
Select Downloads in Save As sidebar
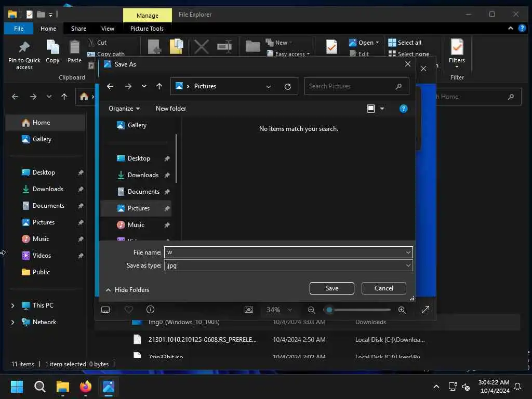pos(143,175)
